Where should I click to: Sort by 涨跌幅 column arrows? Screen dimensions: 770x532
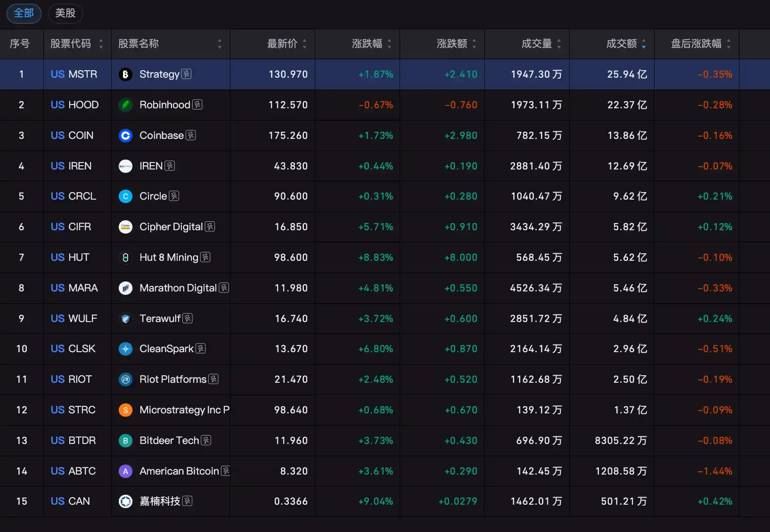pyautogui.click(x=389, y=44)
